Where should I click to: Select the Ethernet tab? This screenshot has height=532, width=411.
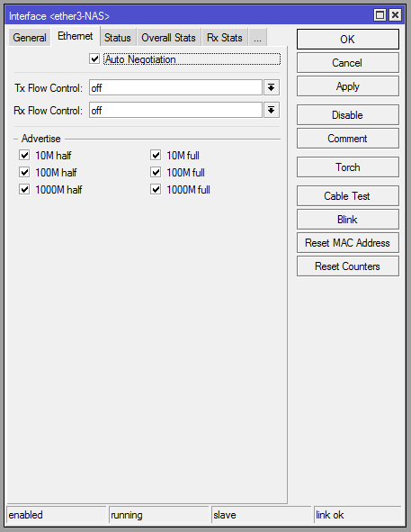click(x=76, y=36)
